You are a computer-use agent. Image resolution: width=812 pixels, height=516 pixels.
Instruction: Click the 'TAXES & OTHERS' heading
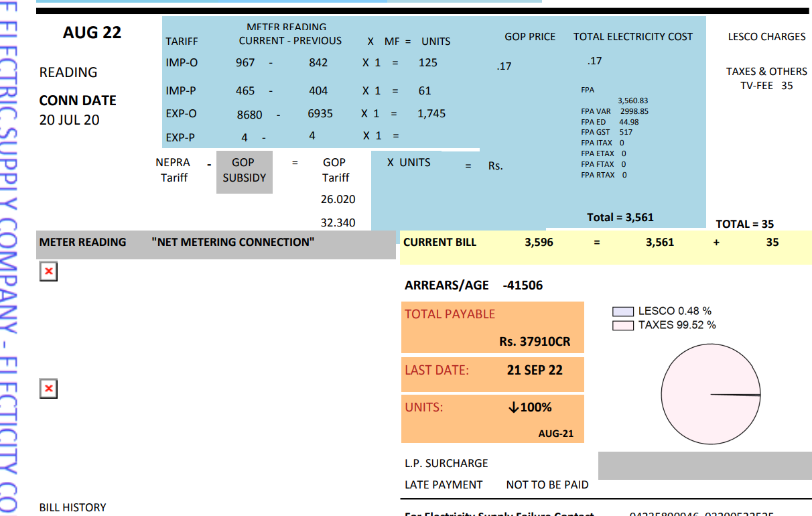click(x=767, y=72)
